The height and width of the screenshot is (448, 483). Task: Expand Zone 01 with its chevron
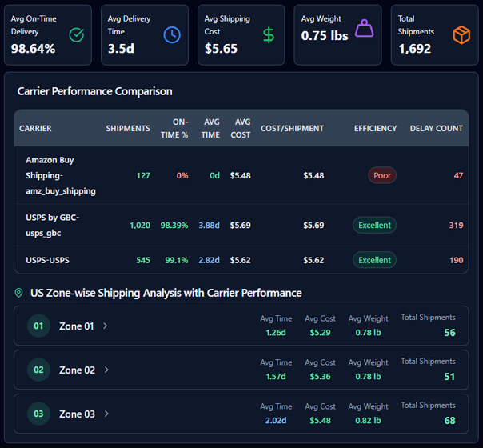(x=106, y=326)
